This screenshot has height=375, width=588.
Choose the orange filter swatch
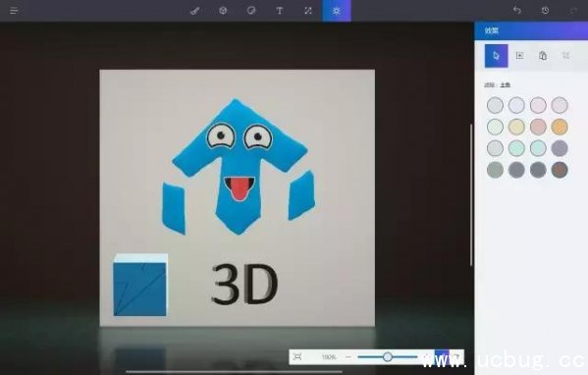560,127
